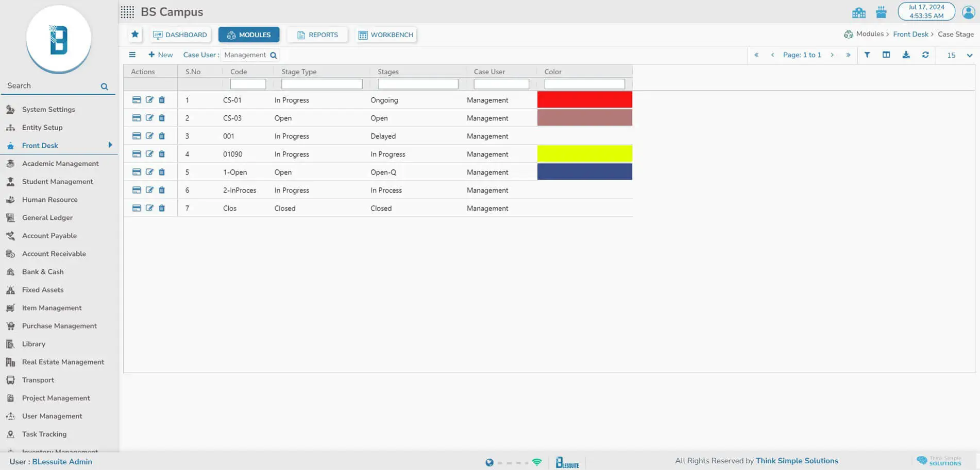This screenshot has width=980, height=470.
Task: Open the user profile avatar icon
Action: coord(968,12)
